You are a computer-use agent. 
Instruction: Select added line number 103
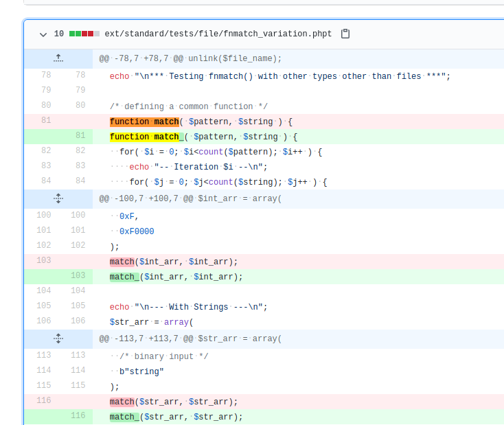click(78, 275)
